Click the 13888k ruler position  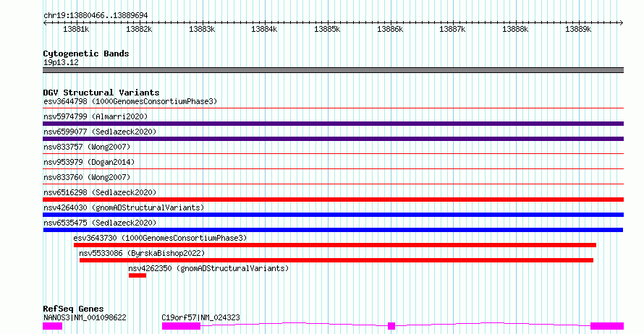coord(515,29)
